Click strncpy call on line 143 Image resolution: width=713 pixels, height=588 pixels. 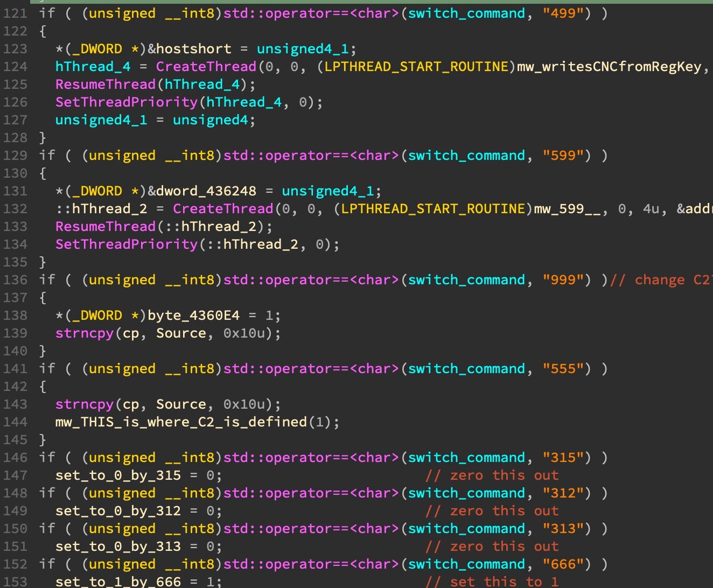coord(85,404)
